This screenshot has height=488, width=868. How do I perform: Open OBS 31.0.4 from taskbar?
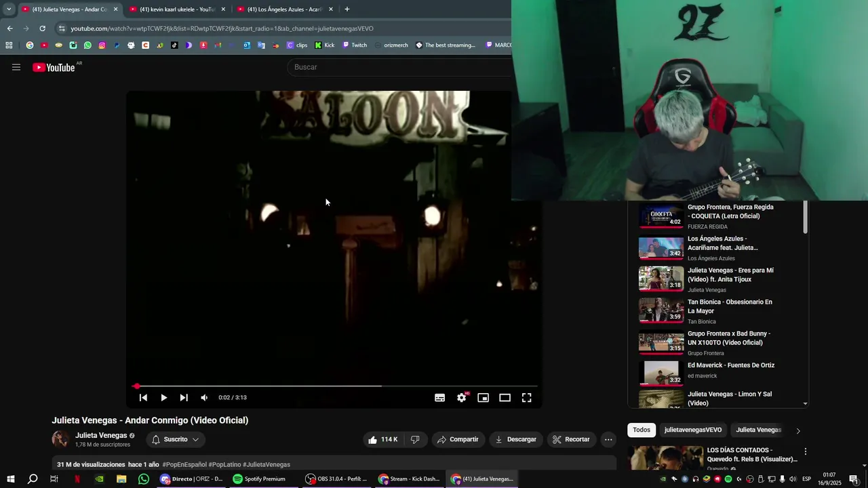coord(337,479)
